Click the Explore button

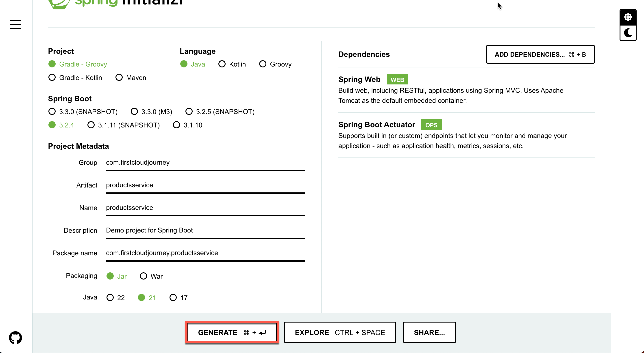pos(340,333)
